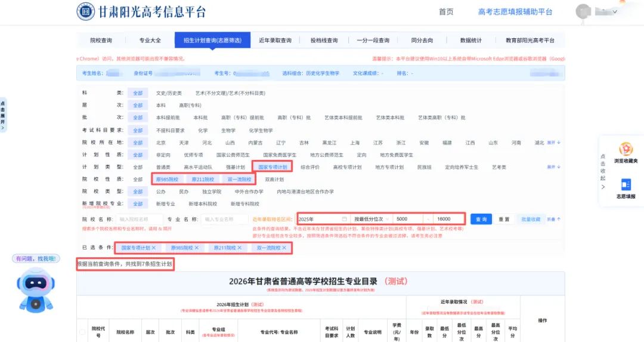Choose 中外合作办学 under 院校类型
644x342 pixels.
tap(249, 192)
